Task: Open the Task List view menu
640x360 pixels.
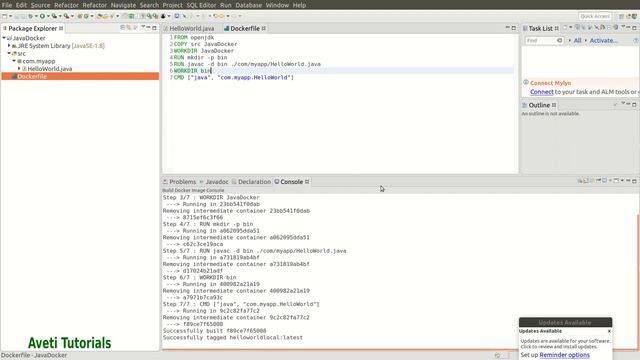Action: pos(623,27)
